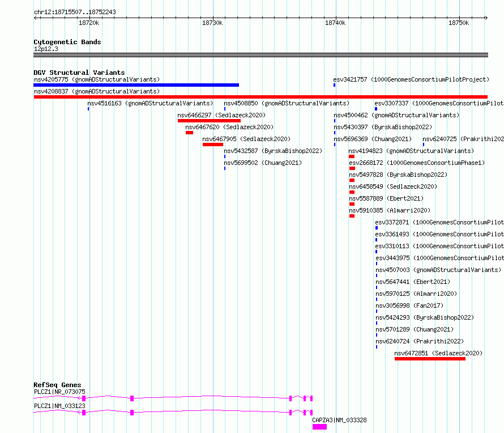504x433 pixels.
Task: Open esv3421757 1000 Genomes Pilot variant
Action: point(411,79)
